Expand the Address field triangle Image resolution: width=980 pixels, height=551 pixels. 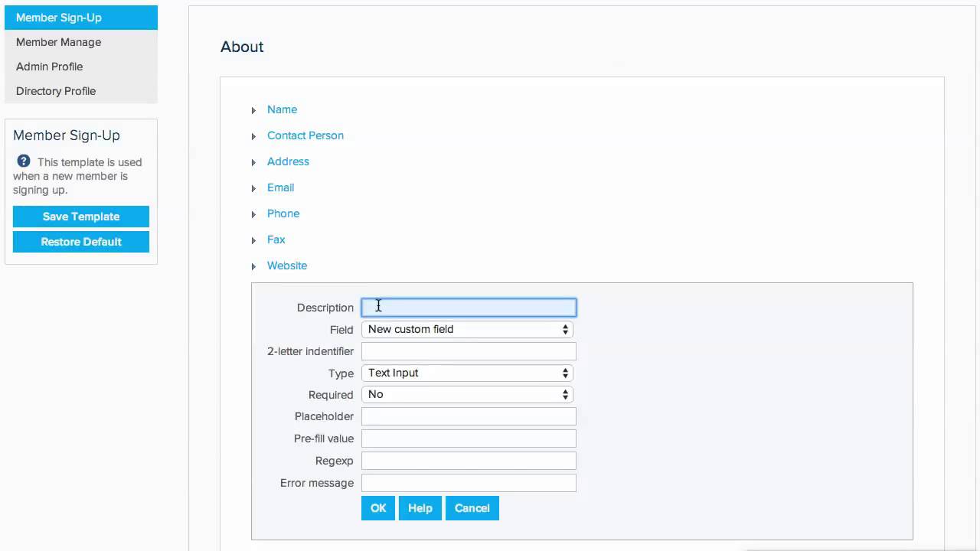point(253,163)
